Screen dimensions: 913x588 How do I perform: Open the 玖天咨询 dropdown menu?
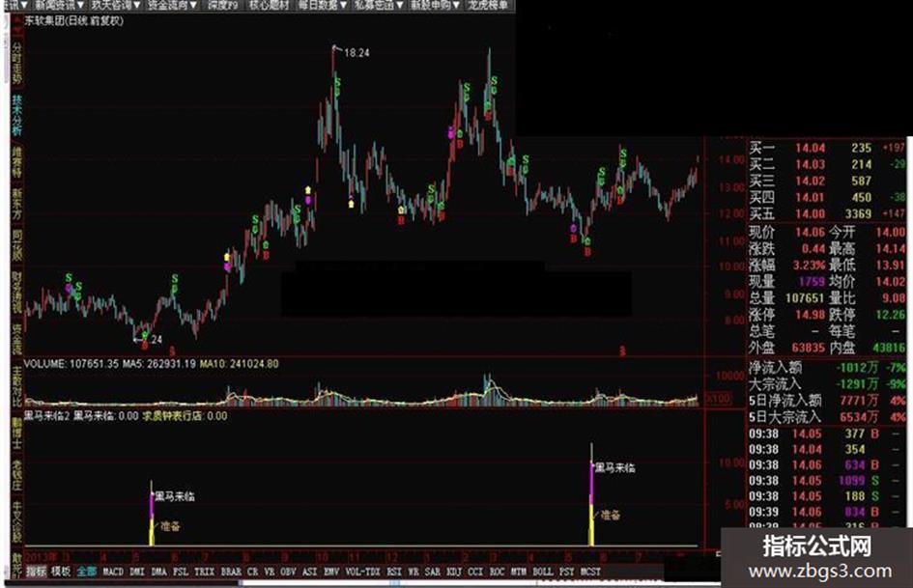click(115, 5)
